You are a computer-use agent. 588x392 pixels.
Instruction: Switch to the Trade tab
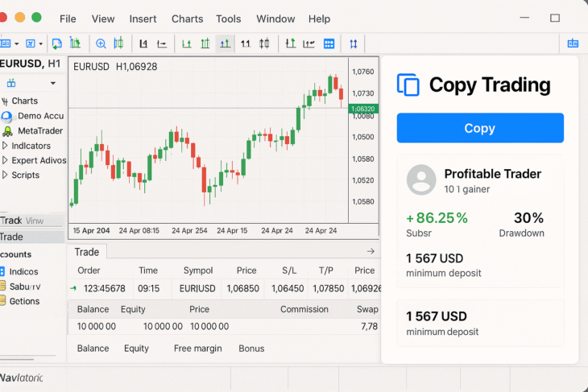click(x=87, y=252)
